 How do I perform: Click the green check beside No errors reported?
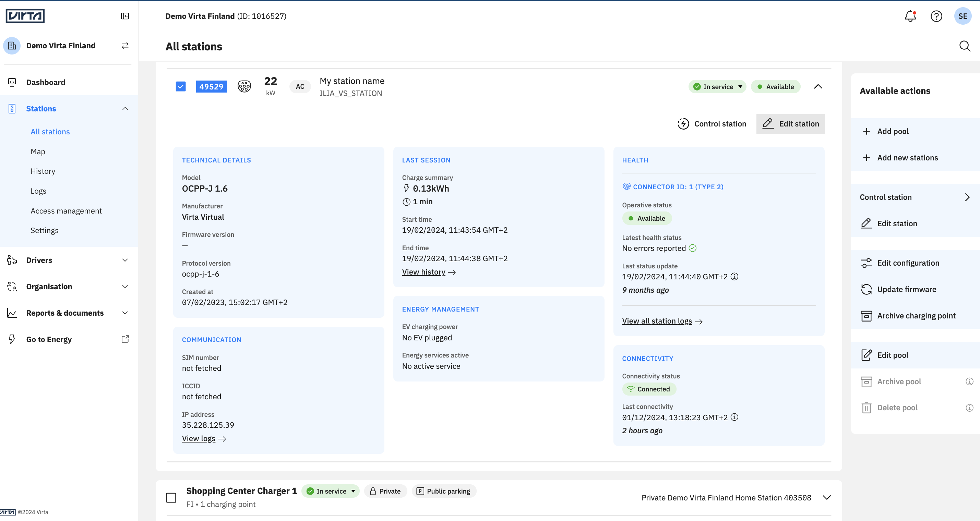click(x=693, y=248)
